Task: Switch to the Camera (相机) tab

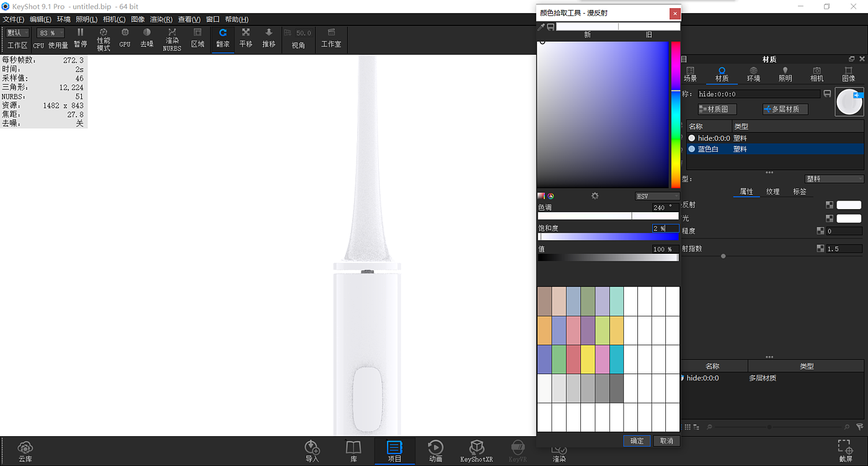Action: [817, 74]
